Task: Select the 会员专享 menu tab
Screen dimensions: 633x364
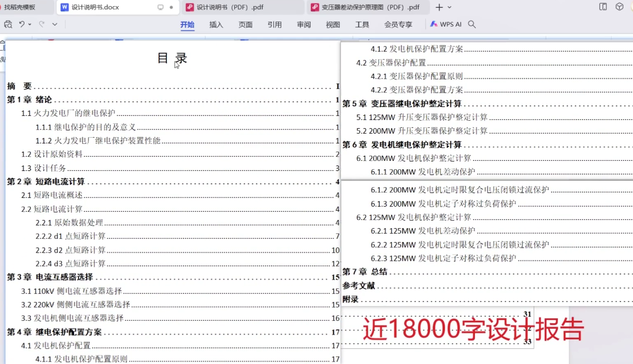Action: [x=398, y=25]
